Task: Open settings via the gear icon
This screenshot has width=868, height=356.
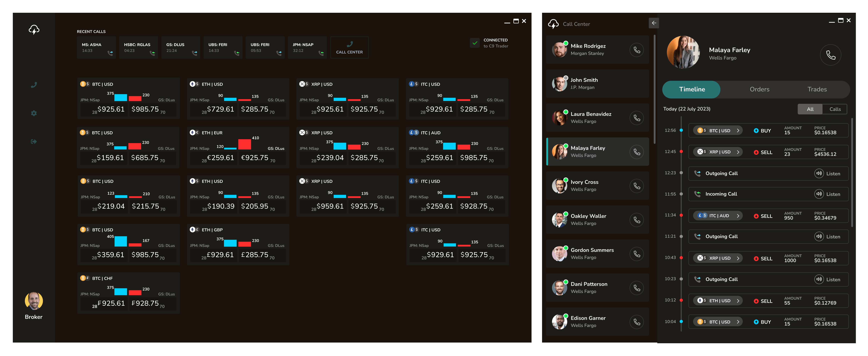Action: pyautogui.click(x=34, y=113)
